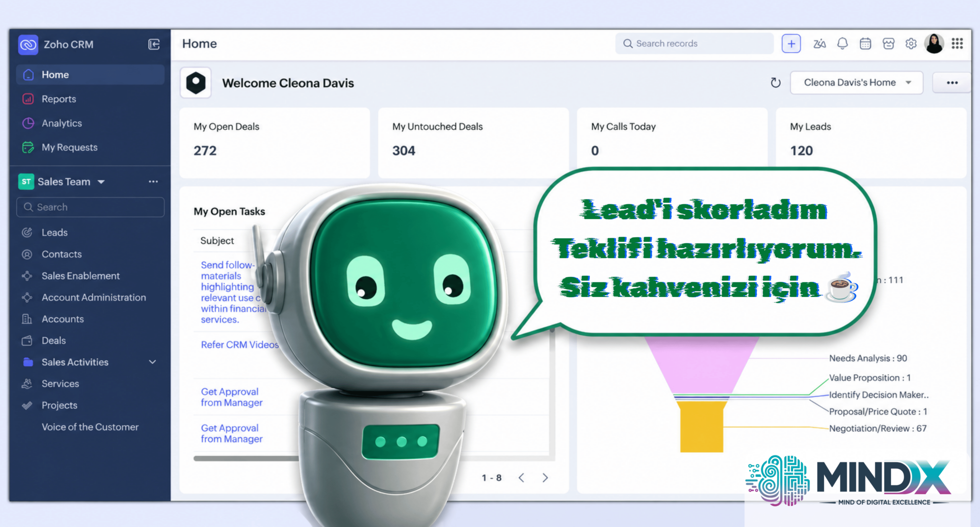Open the calendar icon in top bar
Image resolution: width=980 pixels, height=527 pixels.
865,44
